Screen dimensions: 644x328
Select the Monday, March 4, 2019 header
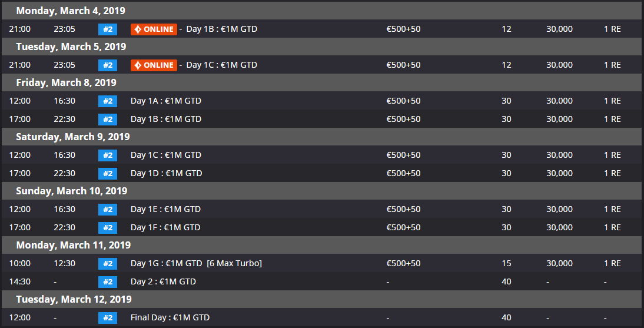pyautogui.click(x=71, y=11)
